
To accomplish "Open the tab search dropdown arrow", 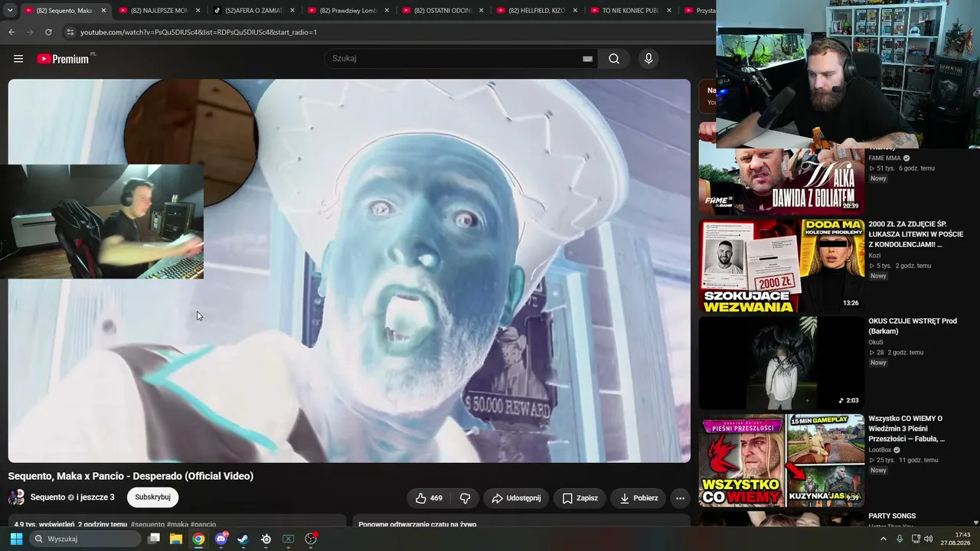I will click(10, 11).
